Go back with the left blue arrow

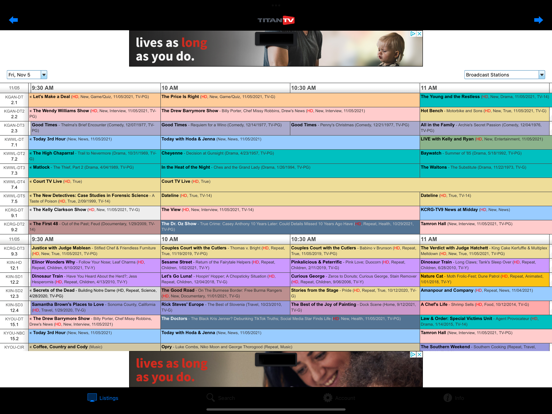[13, 20]
